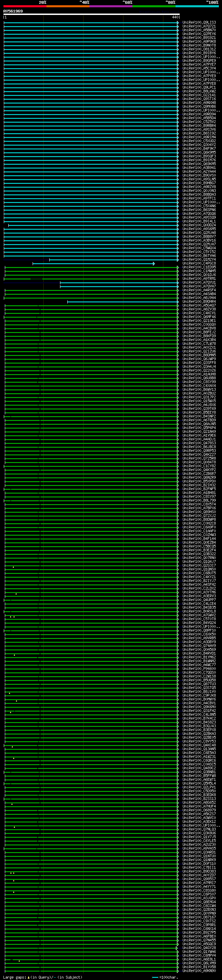Click the red 20% identity color segment
The height and width of the screenshot is (980, 222).
click(x=25, y=6)
